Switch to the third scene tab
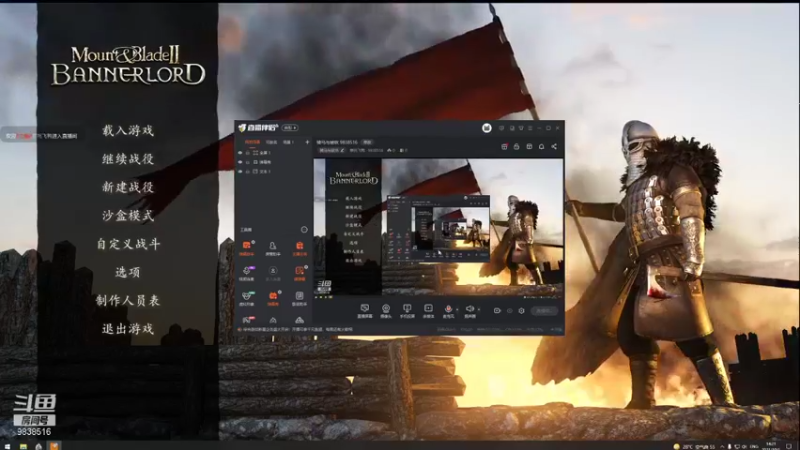Screen dimensions: 800x450 click(288, 142)
